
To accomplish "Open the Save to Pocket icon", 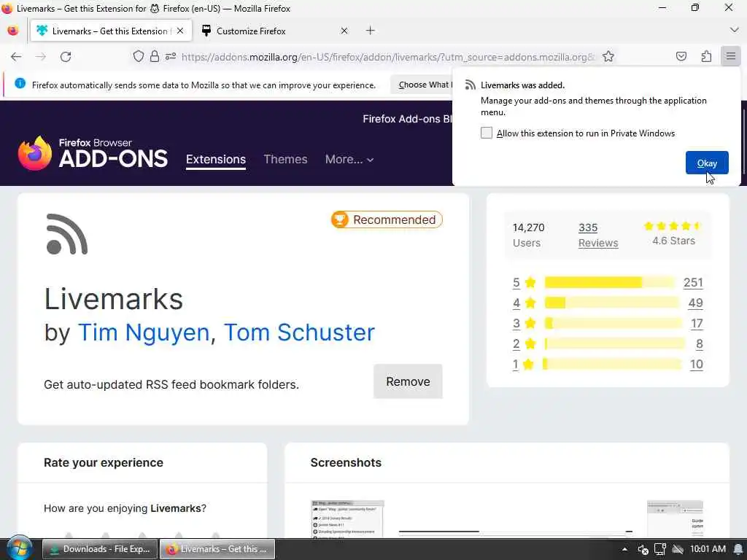I will point(681,56).
